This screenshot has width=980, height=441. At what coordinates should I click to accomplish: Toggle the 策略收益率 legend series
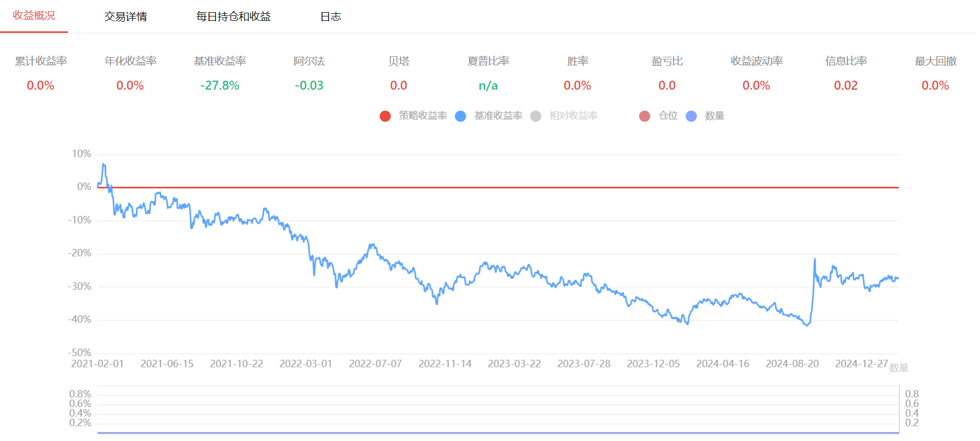(x=414, y=116)
